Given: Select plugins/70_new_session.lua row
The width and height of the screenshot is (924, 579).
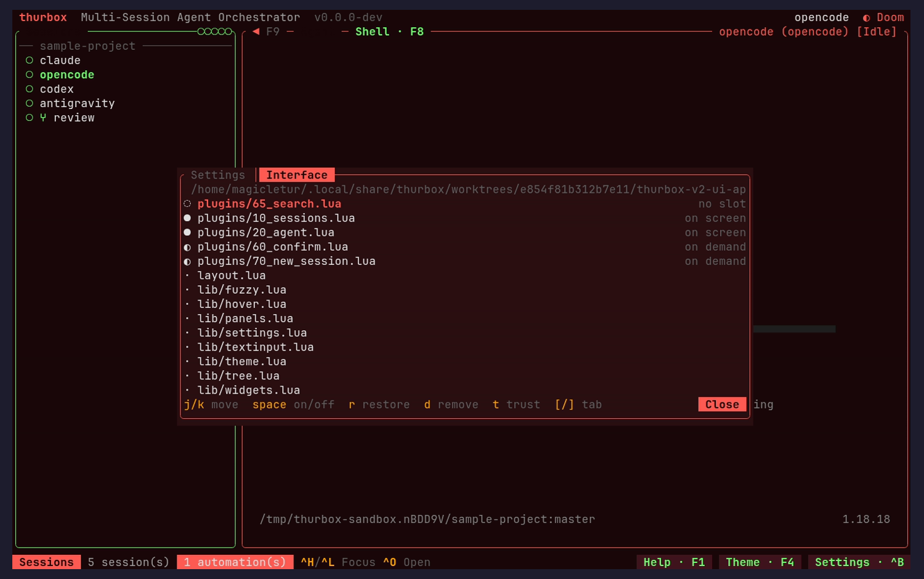Looking at the screenshot, I should [x=465, y=261].
